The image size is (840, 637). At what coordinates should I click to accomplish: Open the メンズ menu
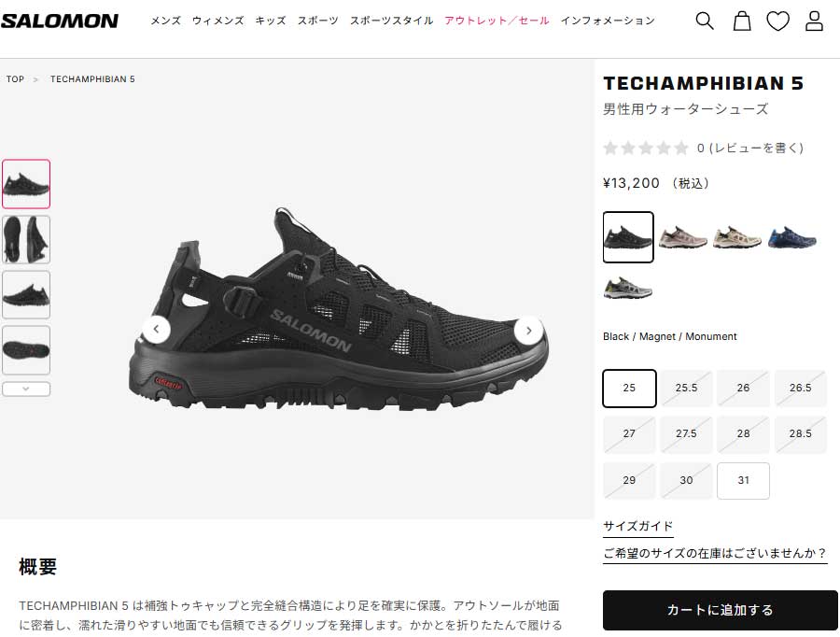[165, 21]
